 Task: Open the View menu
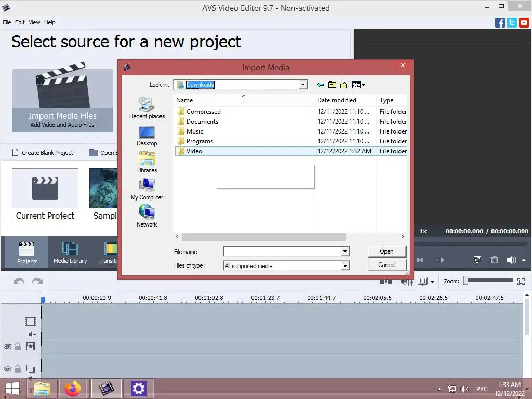pos(34,22)
